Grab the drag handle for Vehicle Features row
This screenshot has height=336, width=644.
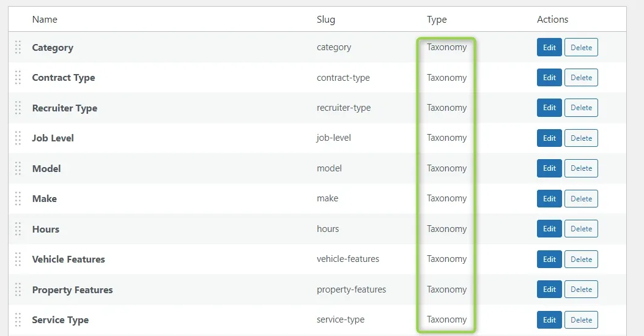pos(18,259)
